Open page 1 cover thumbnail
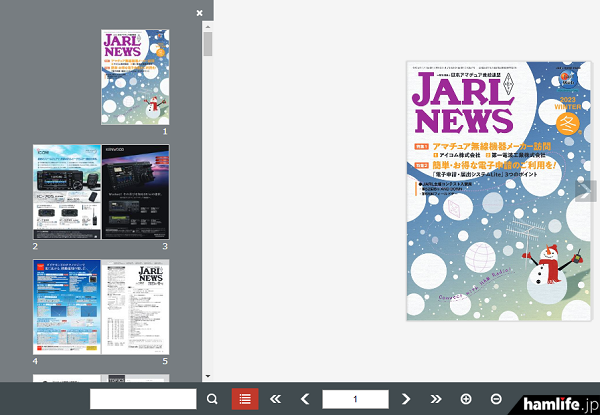This screenshot has height=415, width=600. 135,76
